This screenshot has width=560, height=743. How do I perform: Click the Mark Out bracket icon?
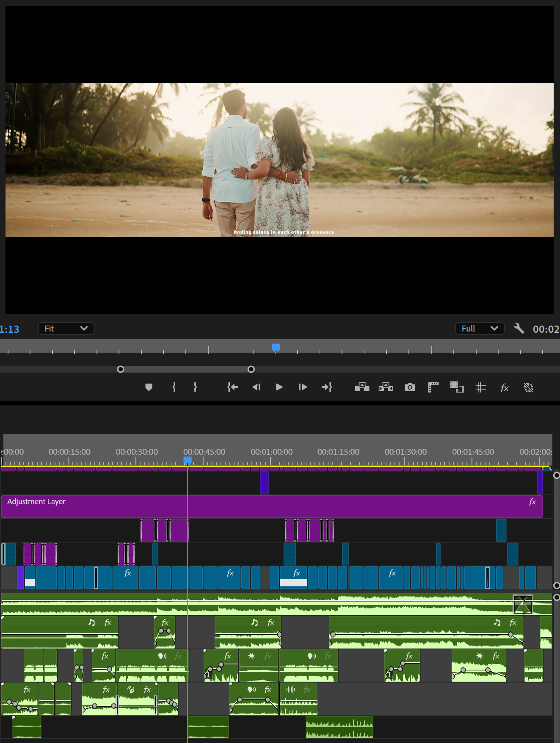tap(195, 387)
